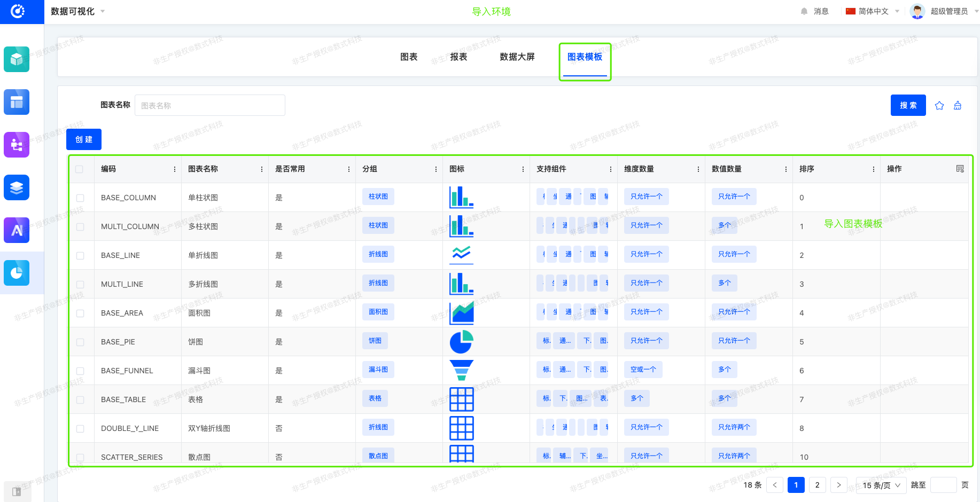Image resolution: width=980 pixels, height=502 pixels.
Task: Open the 图标 column menu
Action: pyautogui.click(x=523, y=169)
